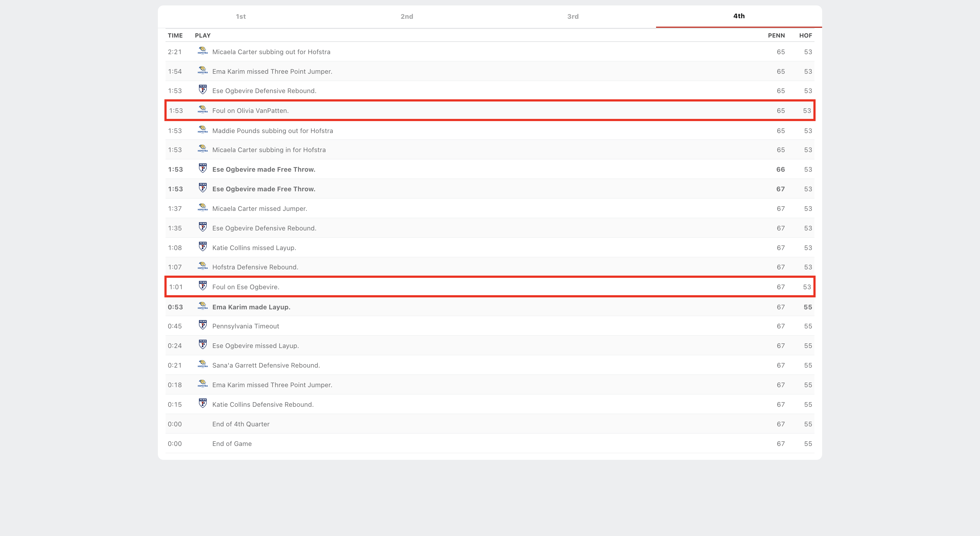The image size is (980, 536).
Task: Select the 3rd quarter tab
Action: click(x=572, y=16)
